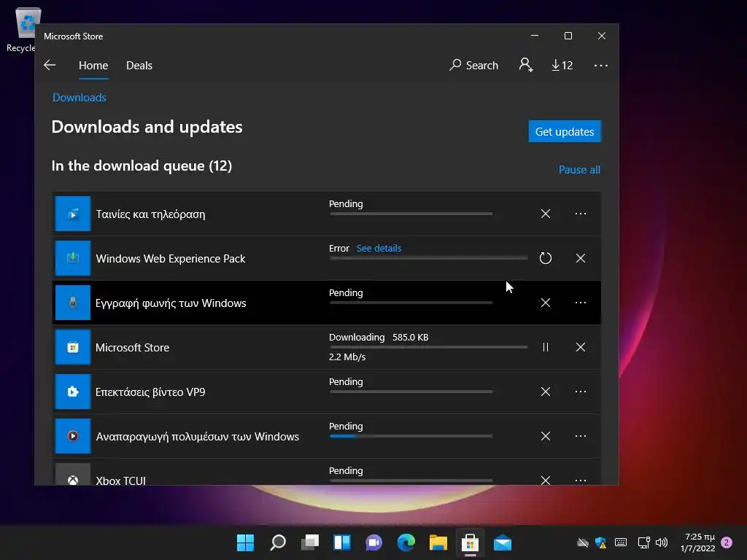Switch to the Deals tab
Image resolution: width=747 pixels, height=560 pixels.
[x=139, y=65]
